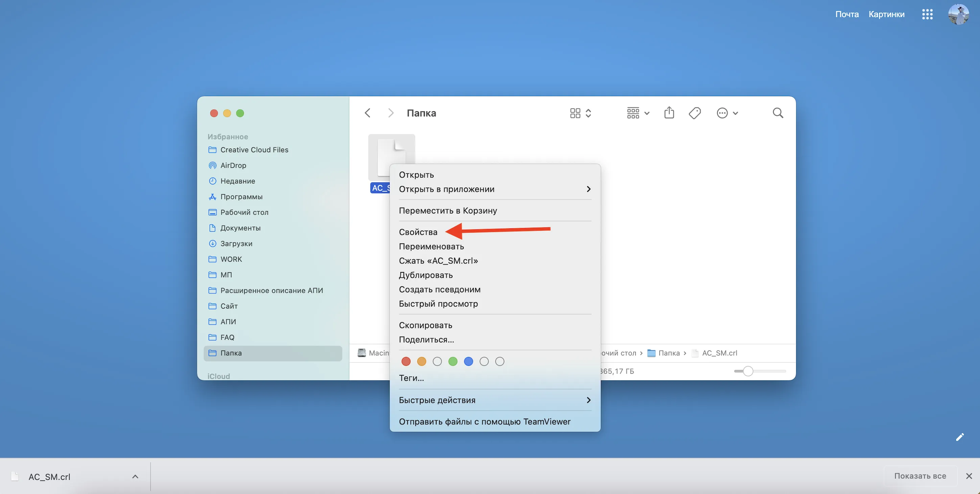Select AirDrop in the sidebar

(x=273, y=165)
